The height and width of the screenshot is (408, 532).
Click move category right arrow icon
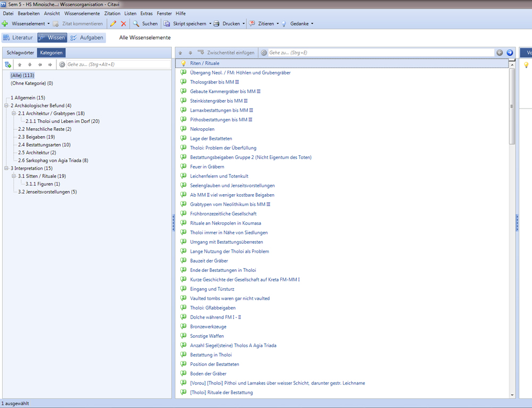pyautogui.click(x=50, y=64)
